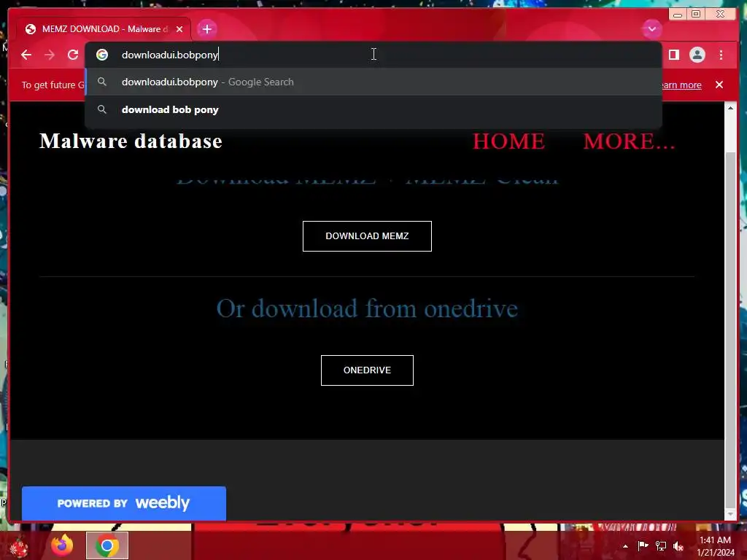Follow the infobar learn more link
This screenshot has height=560, width=747.
tap(681, 85)
